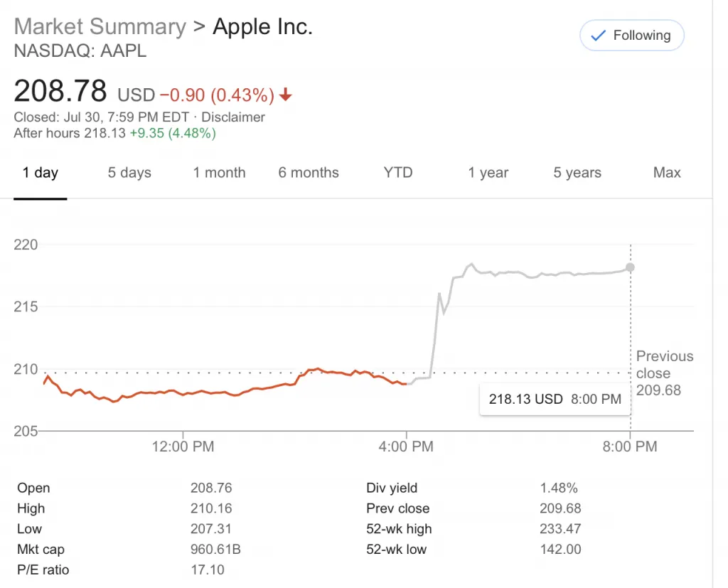Click the 12:00 PM axis label
The width and height of the screenshot is (728, 588).
tap(183, 447)
